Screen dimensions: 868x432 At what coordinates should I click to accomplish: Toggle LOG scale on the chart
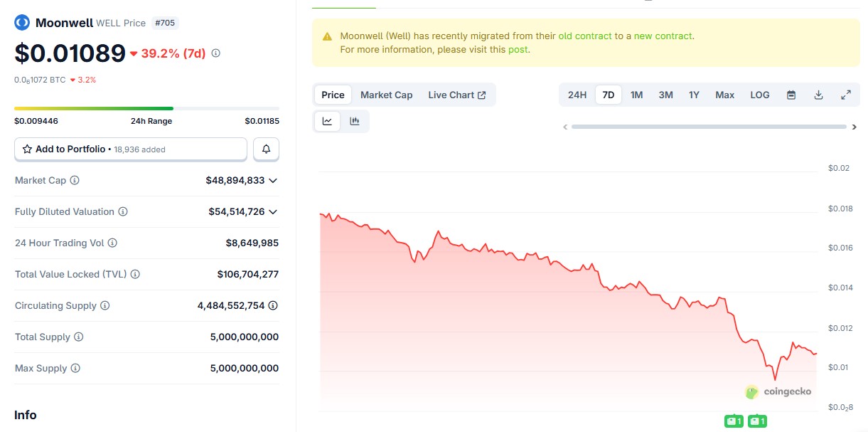760,95
